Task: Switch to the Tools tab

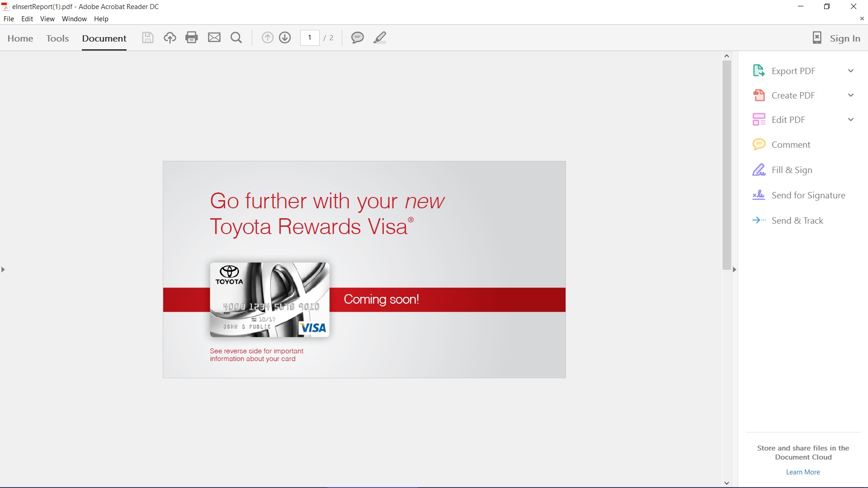Action: tap(57, 38)
